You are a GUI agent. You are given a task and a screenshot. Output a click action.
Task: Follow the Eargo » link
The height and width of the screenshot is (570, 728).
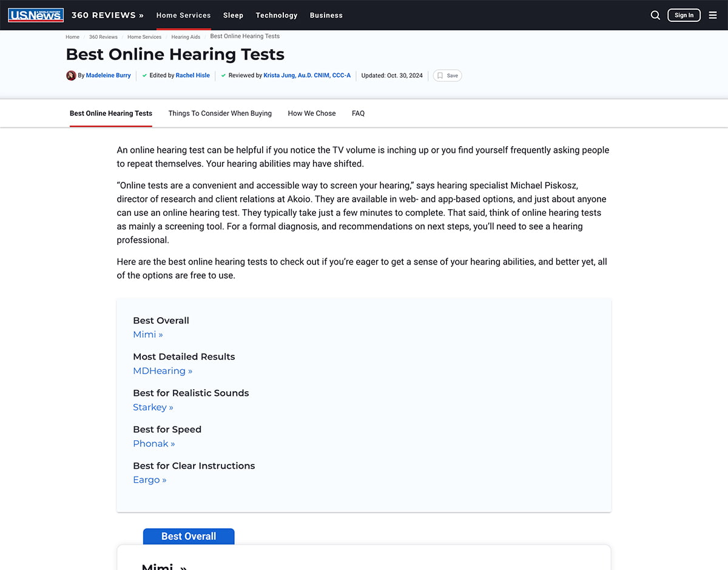coord(150,480)
